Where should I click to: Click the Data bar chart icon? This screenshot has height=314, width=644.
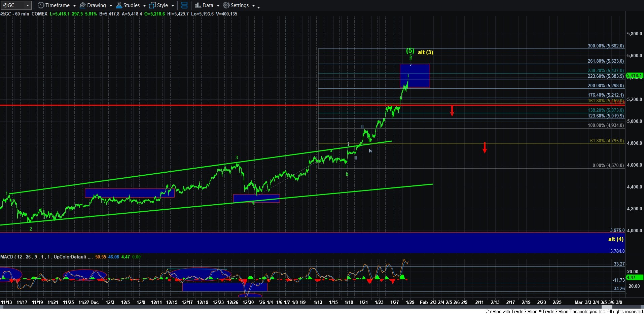click(x=198, y=5)
